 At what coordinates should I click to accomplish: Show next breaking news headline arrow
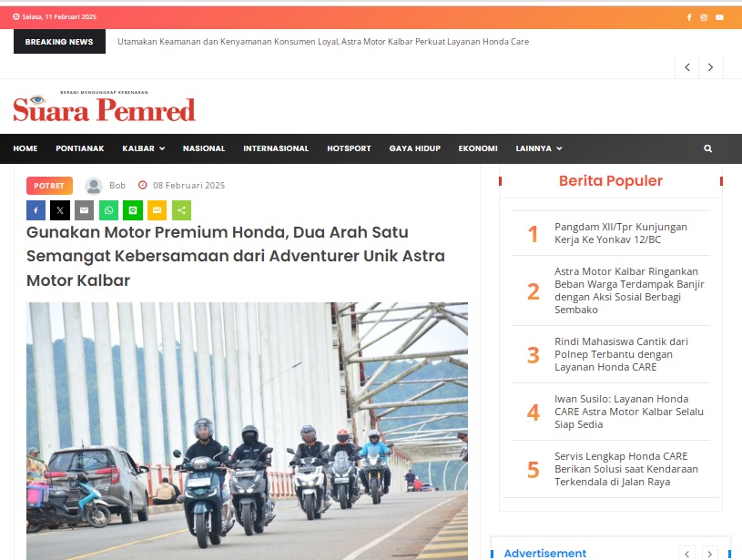tap(710, 67)
